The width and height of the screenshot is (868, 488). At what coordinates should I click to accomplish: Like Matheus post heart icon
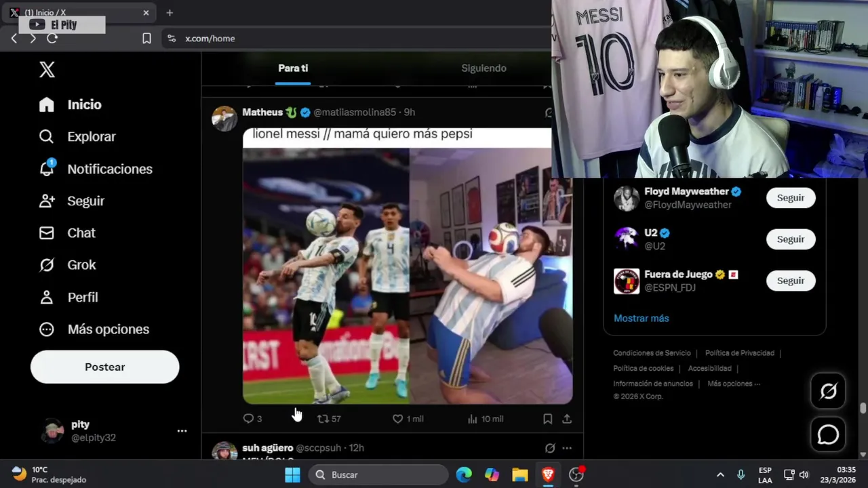pos(398,419)
